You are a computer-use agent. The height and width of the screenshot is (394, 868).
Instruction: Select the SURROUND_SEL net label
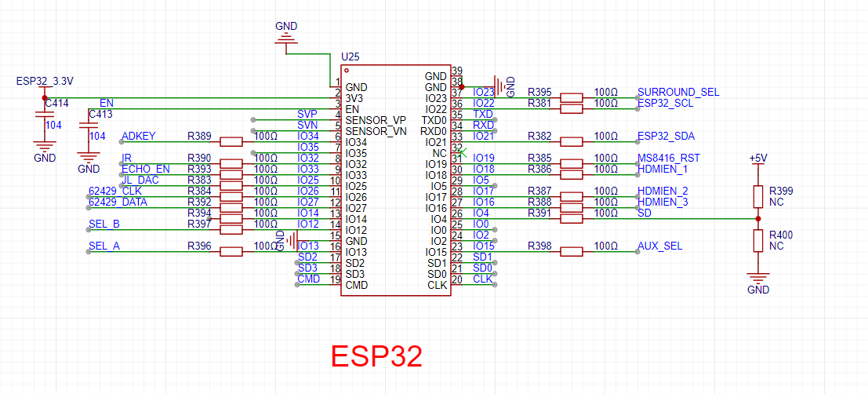(x=679, y=92)
